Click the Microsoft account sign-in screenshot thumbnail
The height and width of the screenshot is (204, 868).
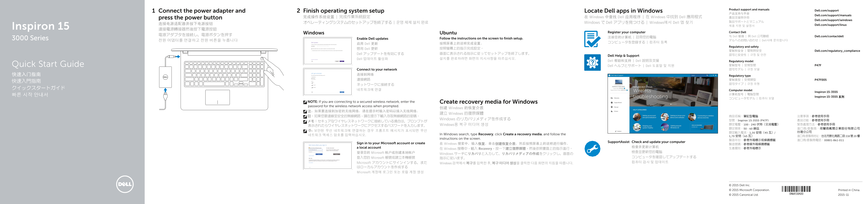(x=328, y=155)
